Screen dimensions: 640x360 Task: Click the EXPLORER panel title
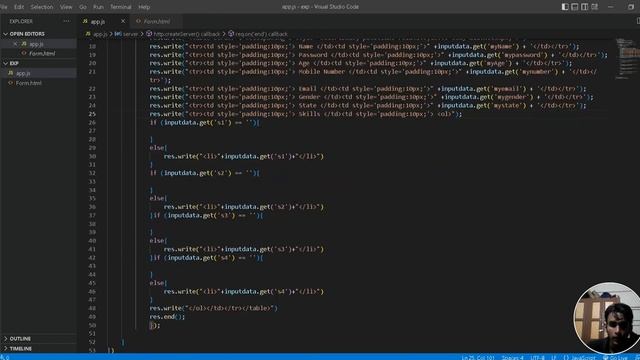(21, 21)
